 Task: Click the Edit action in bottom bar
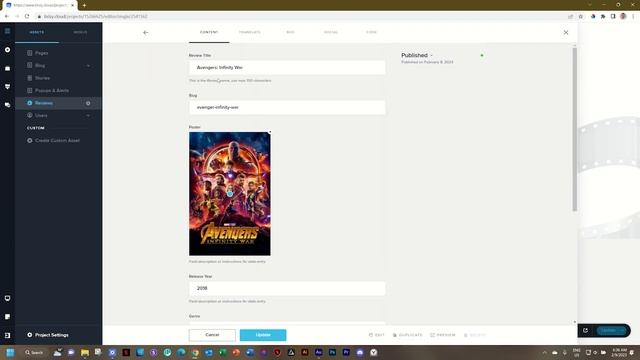[x=377, y=335]
